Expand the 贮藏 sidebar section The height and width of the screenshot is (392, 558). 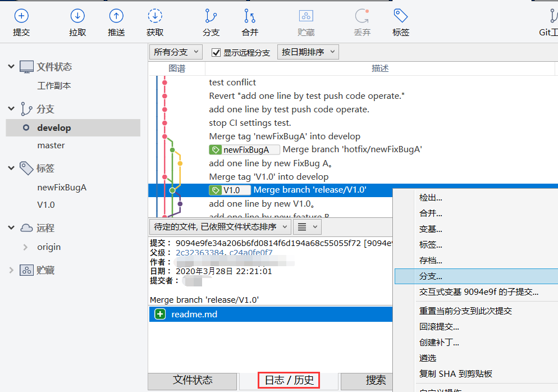tap(11, 270)
